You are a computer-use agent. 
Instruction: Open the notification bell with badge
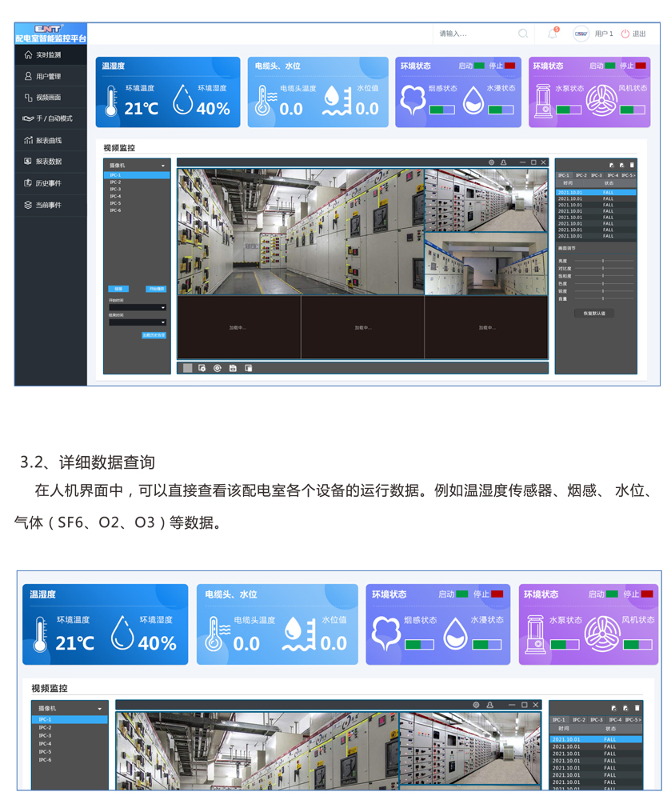553,34
